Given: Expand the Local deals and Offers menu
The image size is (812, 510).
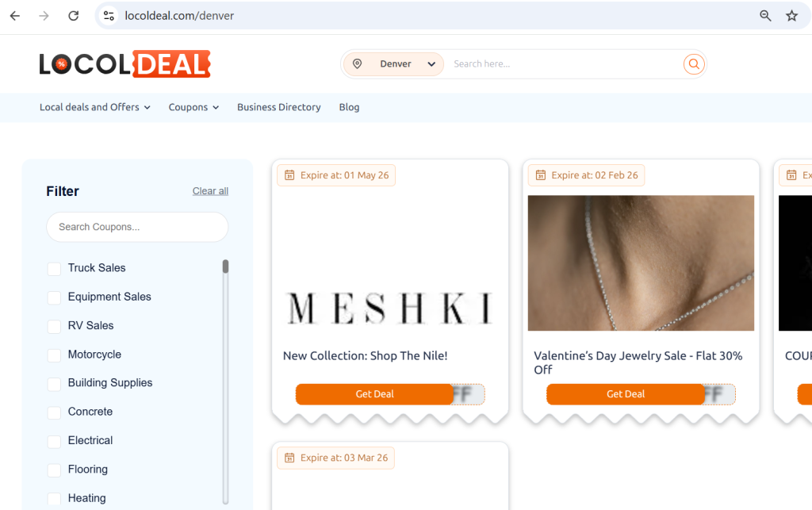Looking at the screenshot, I should tap(94, 107).
